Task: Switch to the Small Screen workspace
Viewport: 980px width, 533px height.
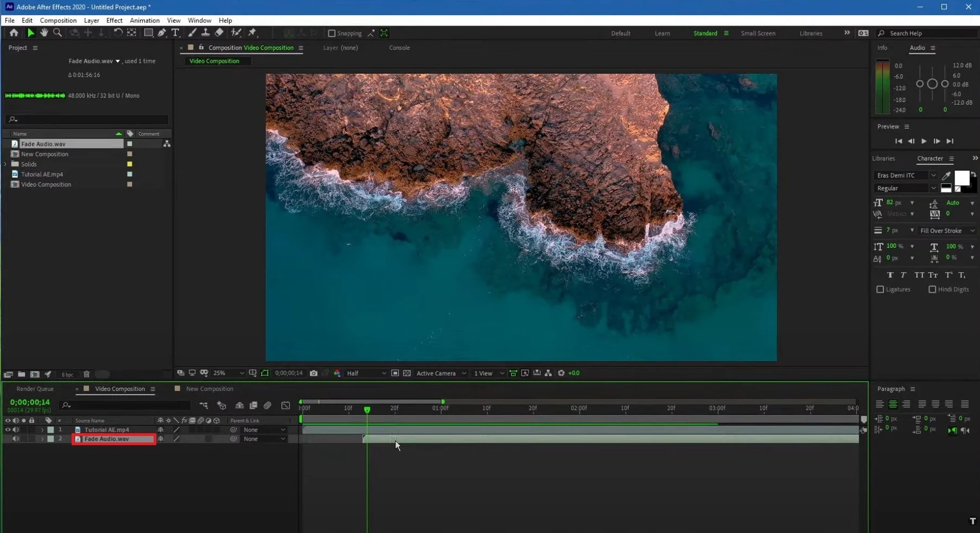Action: (758, 33)
